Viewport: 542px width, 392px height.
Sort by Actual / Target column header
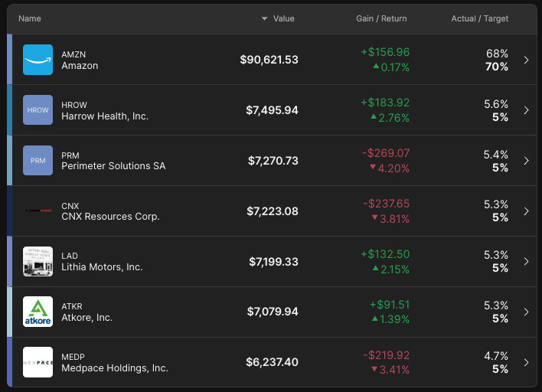pos(480,18)
